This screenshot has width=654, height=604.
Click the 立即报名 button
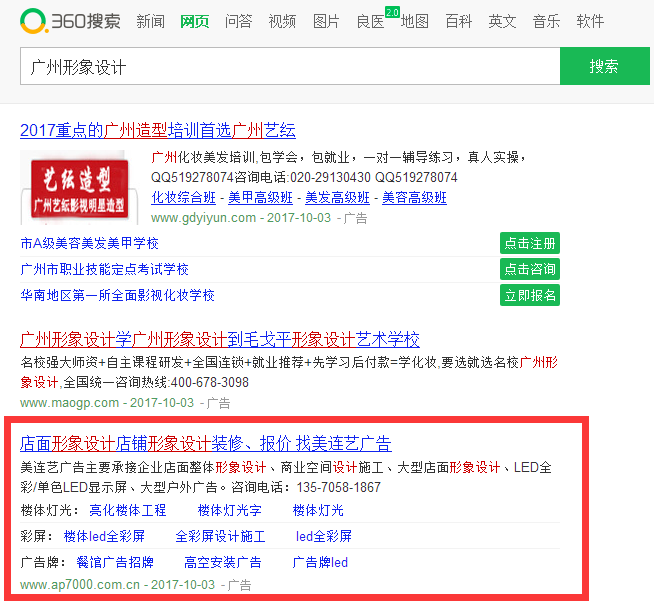coord(529,295)
